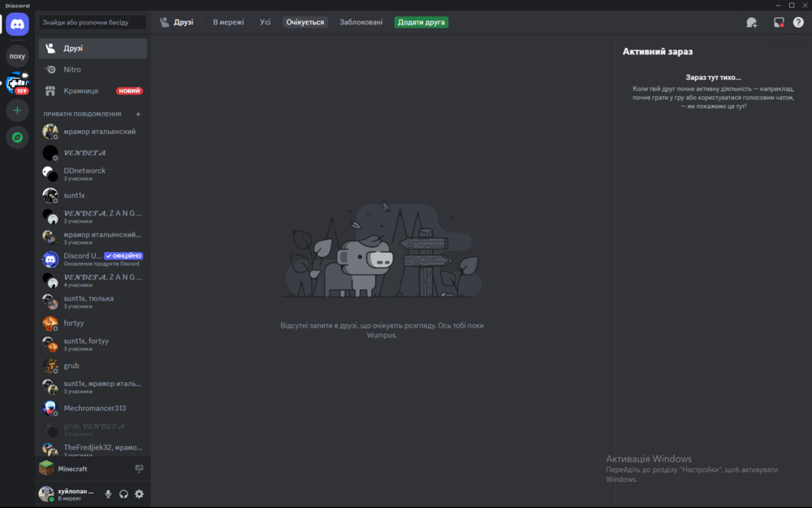Click the Крамниця shop icon
This screenshot has width=812, height=508.
(50, 91)
